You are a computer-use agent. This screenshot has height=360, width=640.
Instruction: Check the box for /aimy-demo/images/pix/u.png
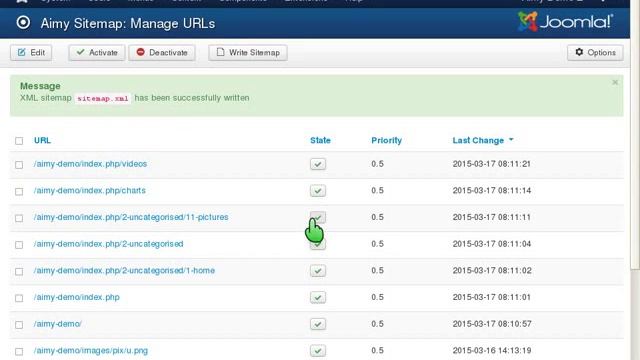(19, 351)
